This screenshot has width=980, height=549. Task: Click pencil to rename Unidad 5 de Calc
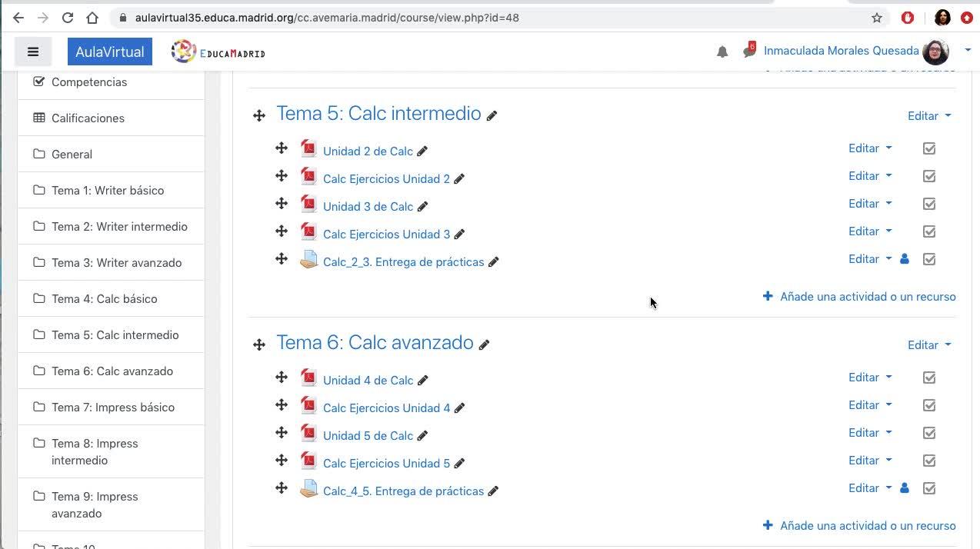(x=422, y=436)
